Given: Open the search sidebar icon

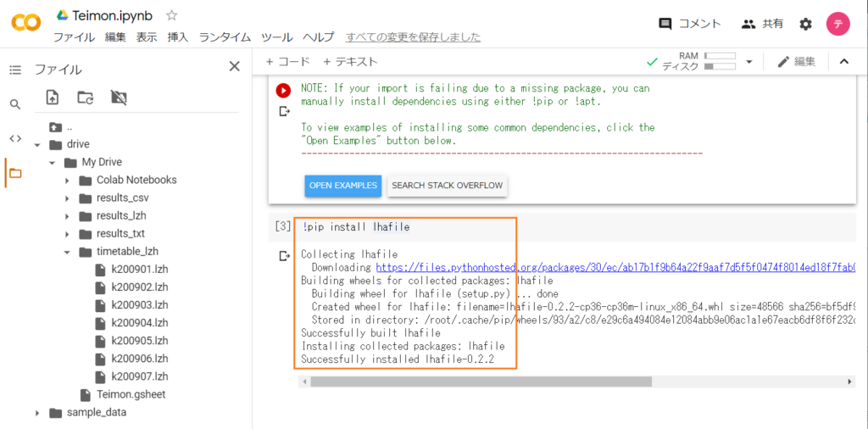Looking at the screenshot, I should [x=15, y=104].
